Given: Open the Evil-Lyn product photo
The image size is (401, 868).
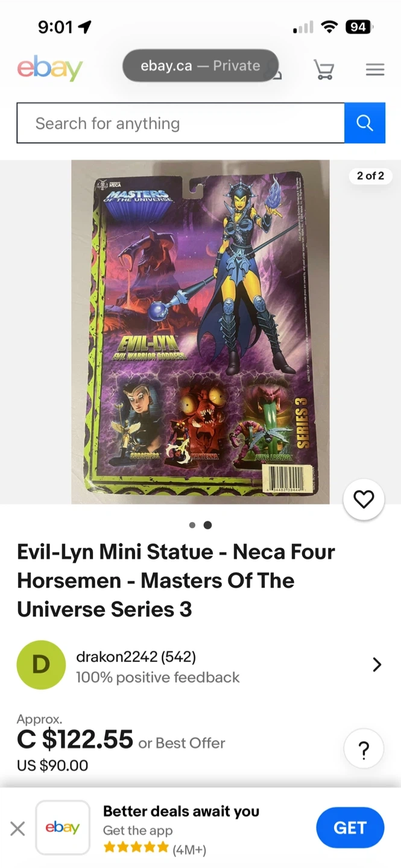Looking at the screenshot, I should (x=200, y=332).
